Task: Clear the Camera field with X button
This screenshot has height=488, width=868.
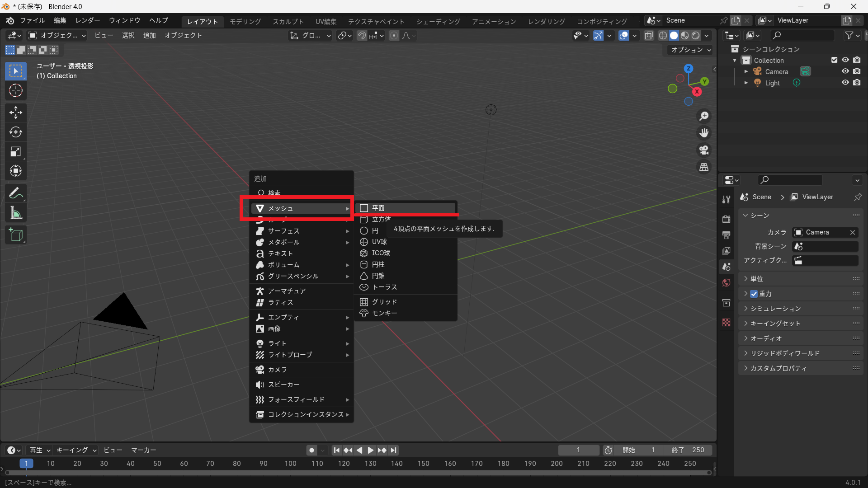Action: click(853, 232)
